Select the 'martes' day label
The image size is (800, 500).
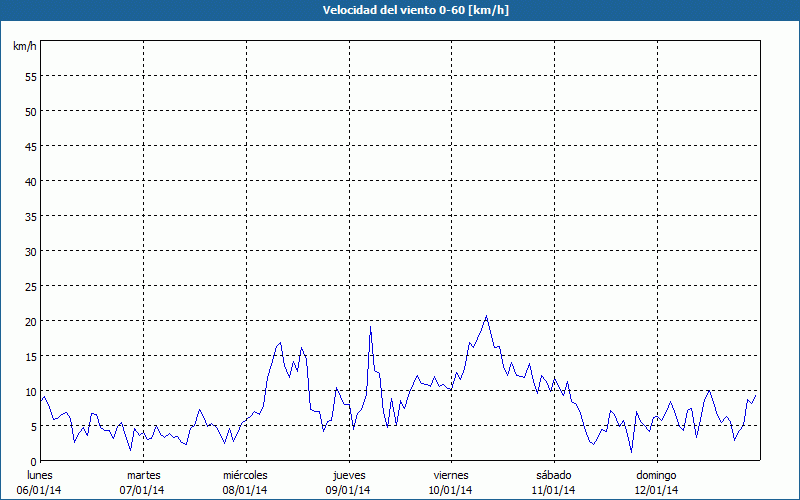tap(143, 475)
